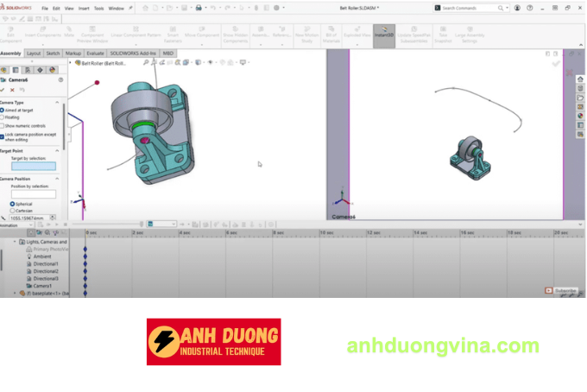Image resolution: width=587 pixels, height=392 pixels.
Task: Click the Target by selection field
Action: coord(33,167)
